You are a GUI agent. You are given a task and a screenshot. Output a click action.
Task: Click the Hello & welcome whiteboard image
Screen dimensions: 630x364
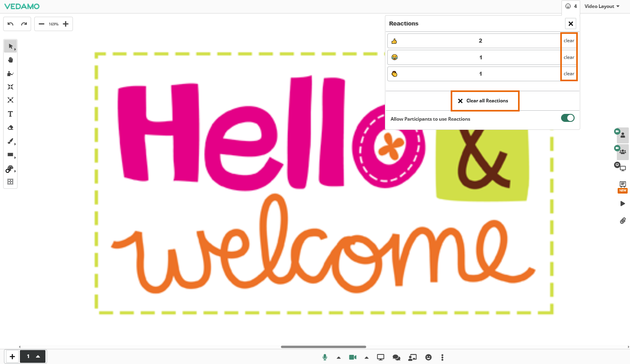click(x=324, y=183)
